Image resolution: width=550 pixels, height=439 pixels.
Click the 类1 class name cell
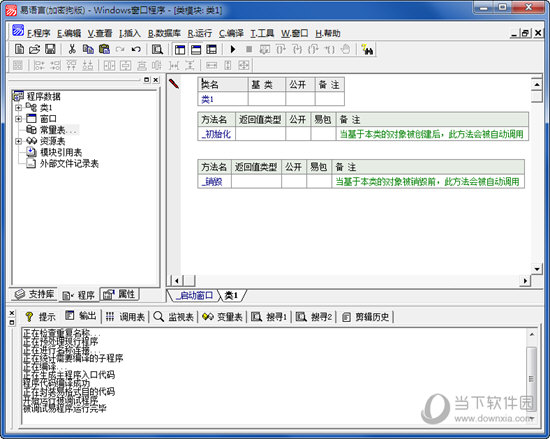pyautogui.click(x=223, y=99)
